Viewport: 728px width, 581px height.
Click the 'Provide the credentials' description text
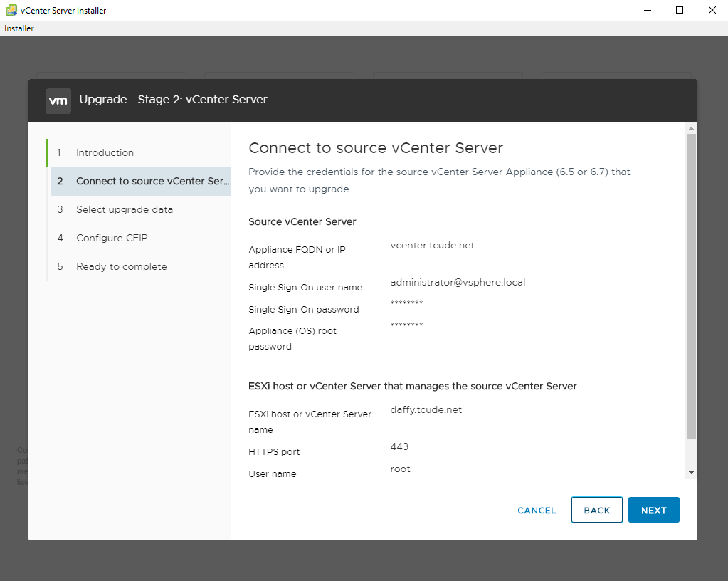439,180
